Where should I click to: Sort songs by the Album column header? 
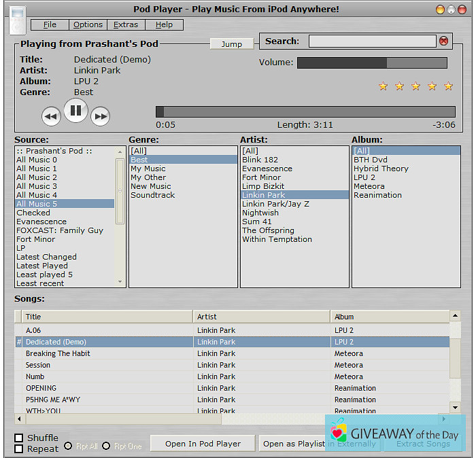point(390,317)
